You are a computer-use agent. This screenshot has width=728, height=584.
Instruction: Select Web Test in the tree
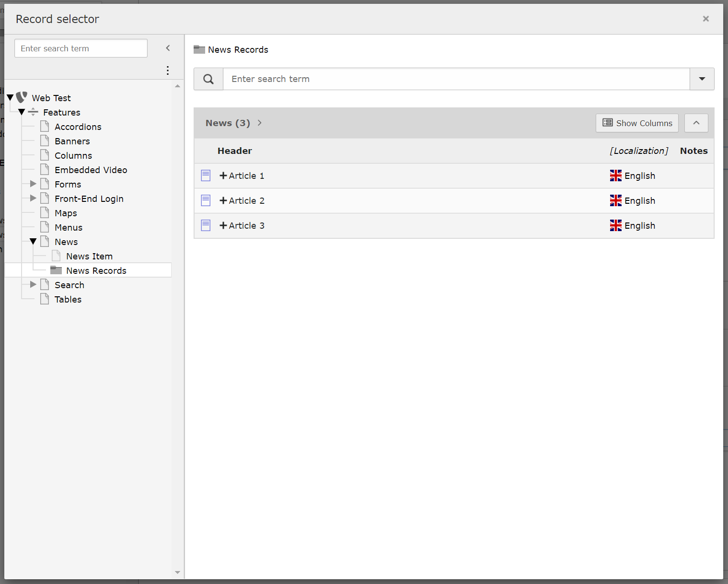[x=51, y=98]
